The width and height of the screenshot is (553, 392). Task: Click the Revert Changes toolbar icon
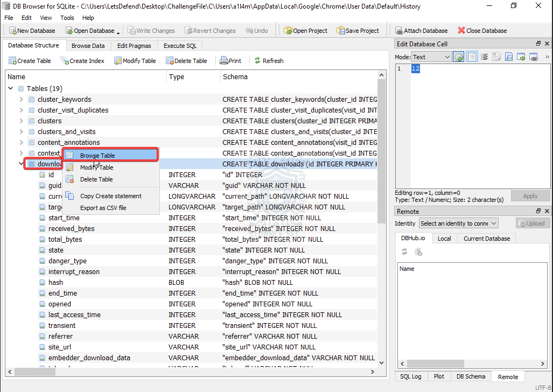[x=188, y=31]
